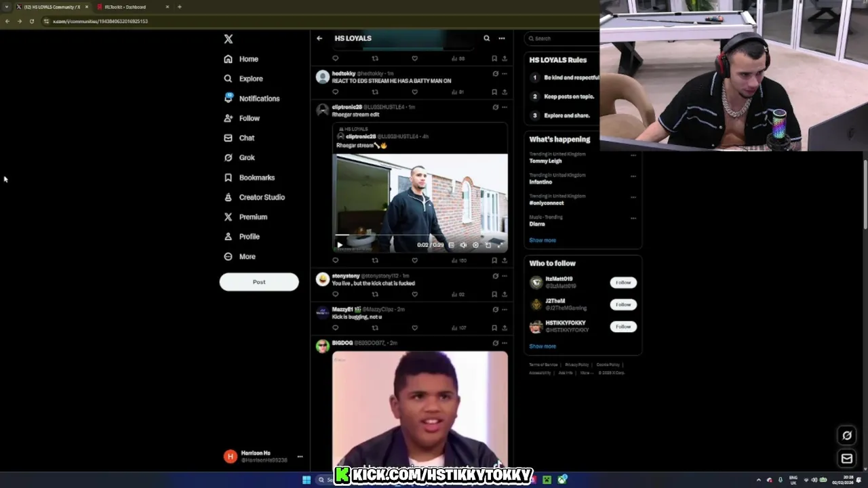Click the Creator Studio sidebar icon
This screenshot has height=488, width=868.
point(229,197)
